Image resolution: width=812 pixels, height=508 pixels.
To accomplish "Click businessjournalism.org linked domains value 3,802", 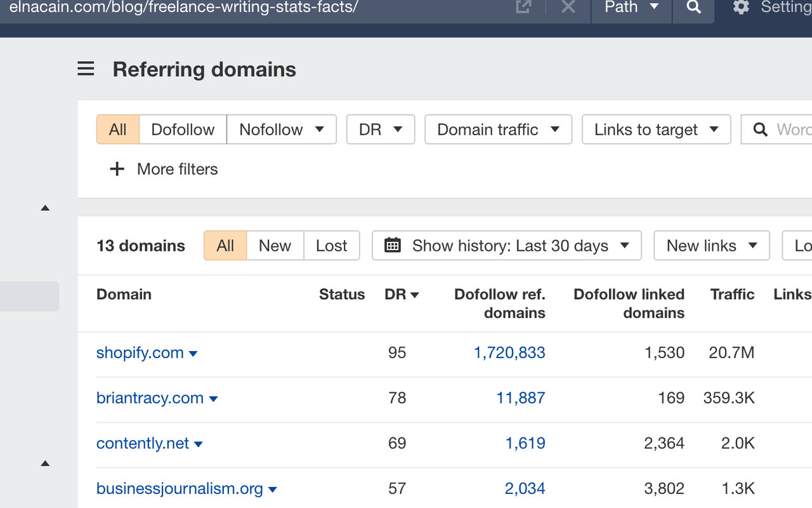I will pyautogui.click(x=664, y=488).
